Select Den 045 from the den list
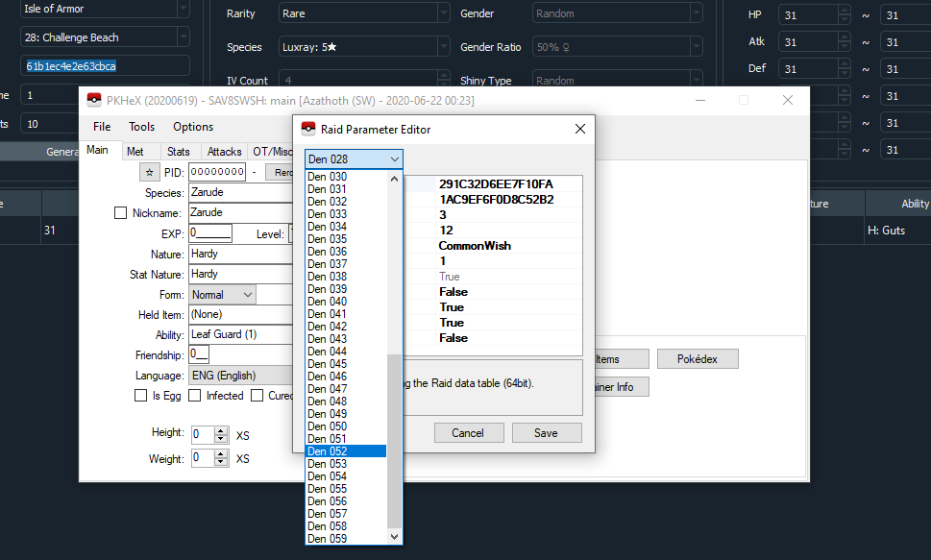 click(x=325, y=363)
